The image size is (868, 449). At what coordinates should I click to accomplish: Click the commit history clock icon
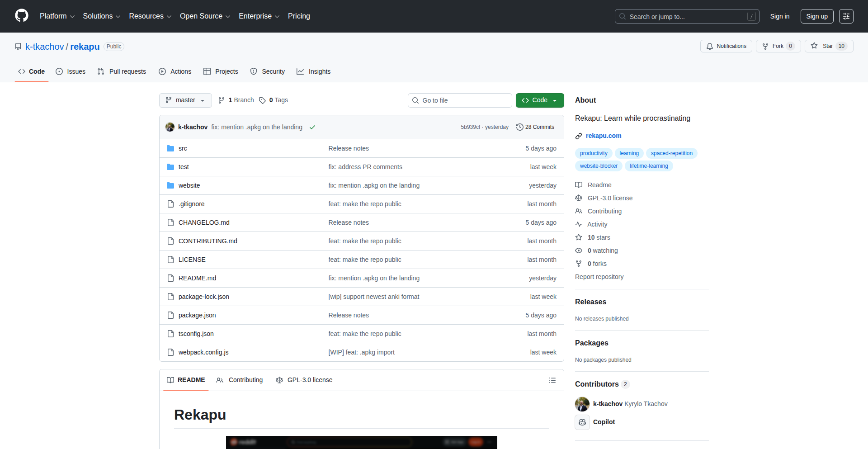520,127
